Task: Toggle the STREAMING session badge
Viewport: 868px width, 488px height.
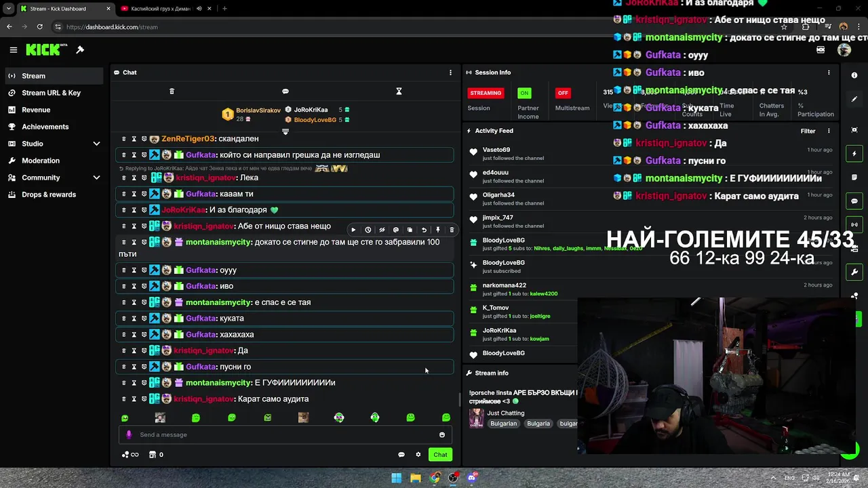Action: (x=486, y=93)
